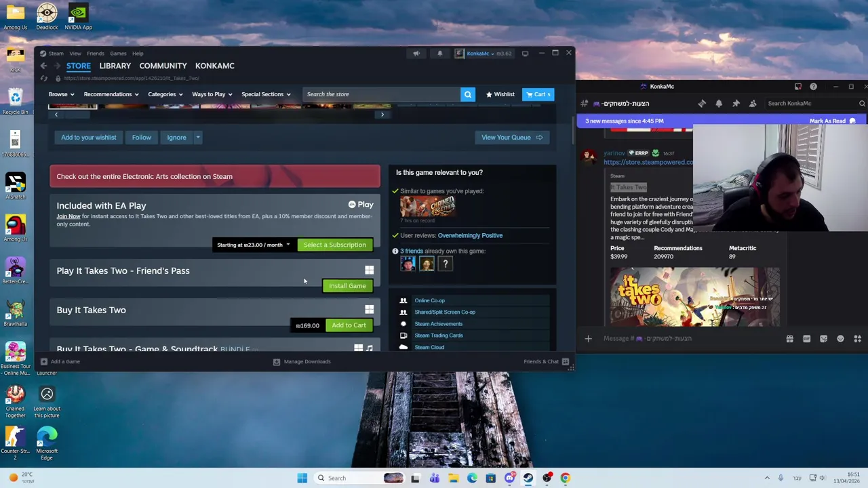Expand the Browse store menu
868x488 pixels.
point(61,94)
